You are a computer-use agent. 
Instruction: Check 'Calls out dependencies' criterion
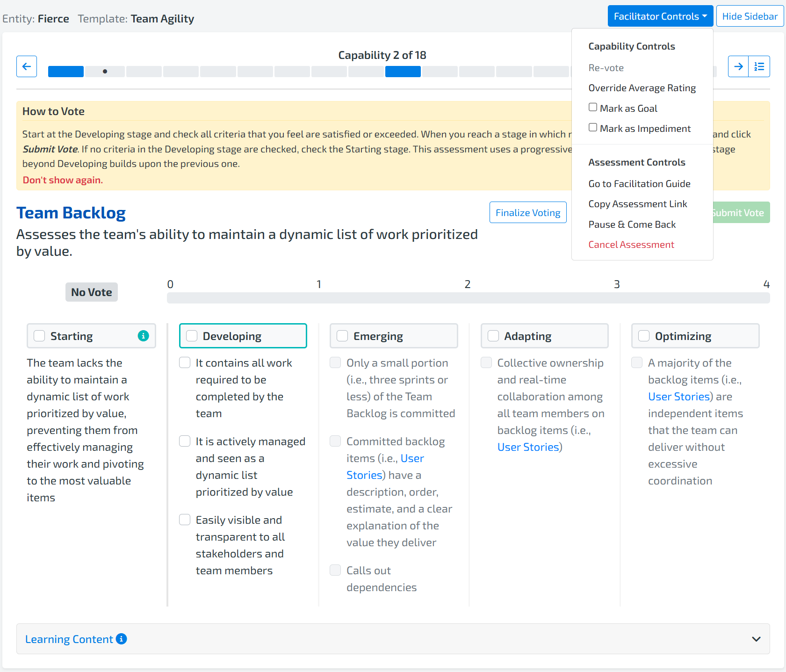335,570
